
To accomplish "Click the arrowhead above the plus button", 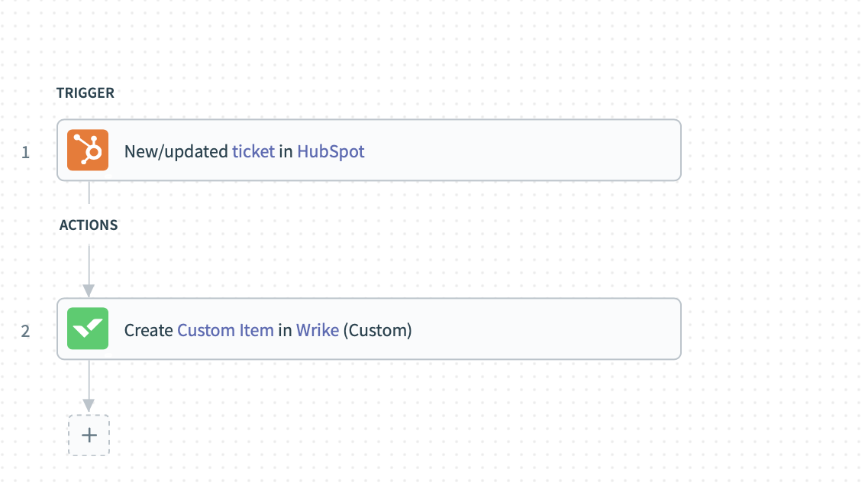I will (x=89, y=405).
